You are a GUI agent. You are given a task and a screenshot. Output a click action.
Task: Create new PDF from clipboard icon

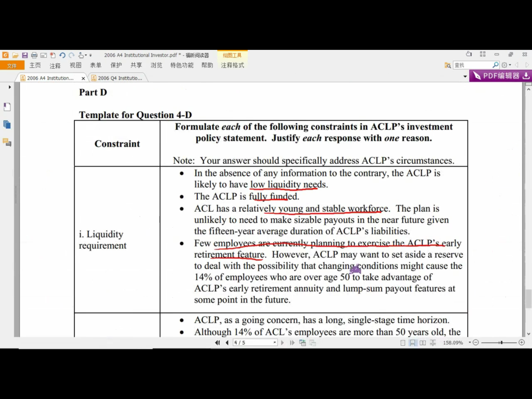click(53, 55)
